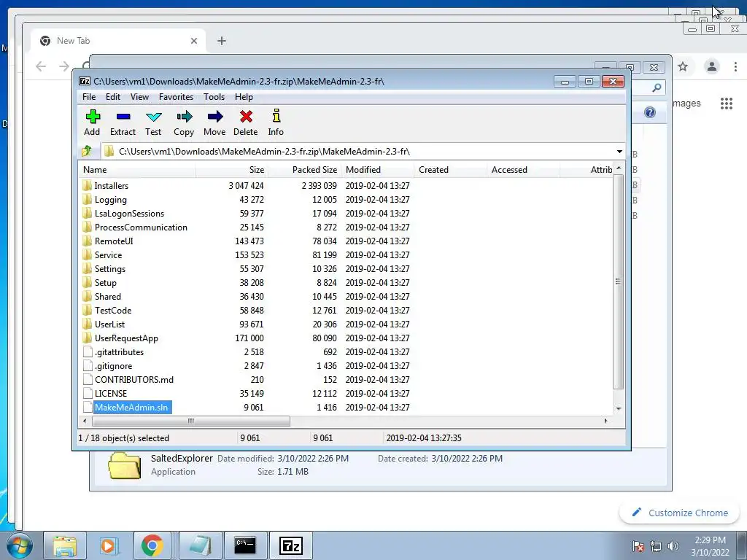Click the Move toolbar icon
Screen dimensions: 747x560
click(215, 117)
